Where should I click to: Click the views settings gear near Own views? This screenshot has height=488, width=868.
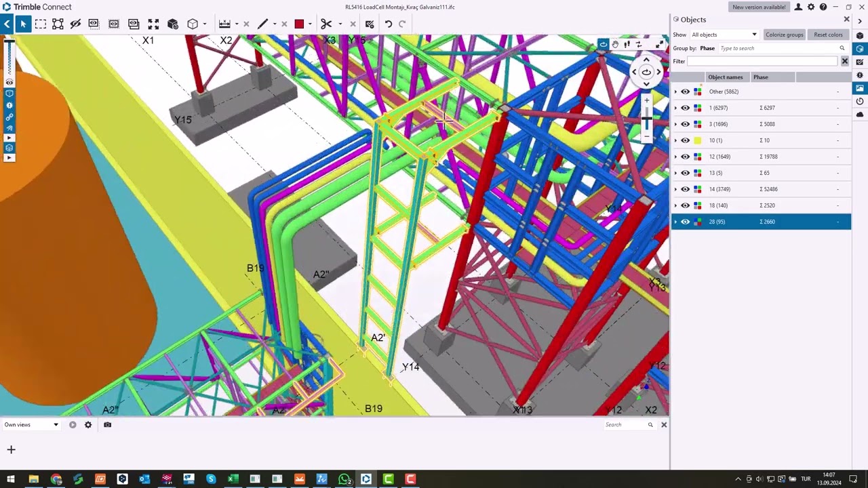(x=88, y=425)
